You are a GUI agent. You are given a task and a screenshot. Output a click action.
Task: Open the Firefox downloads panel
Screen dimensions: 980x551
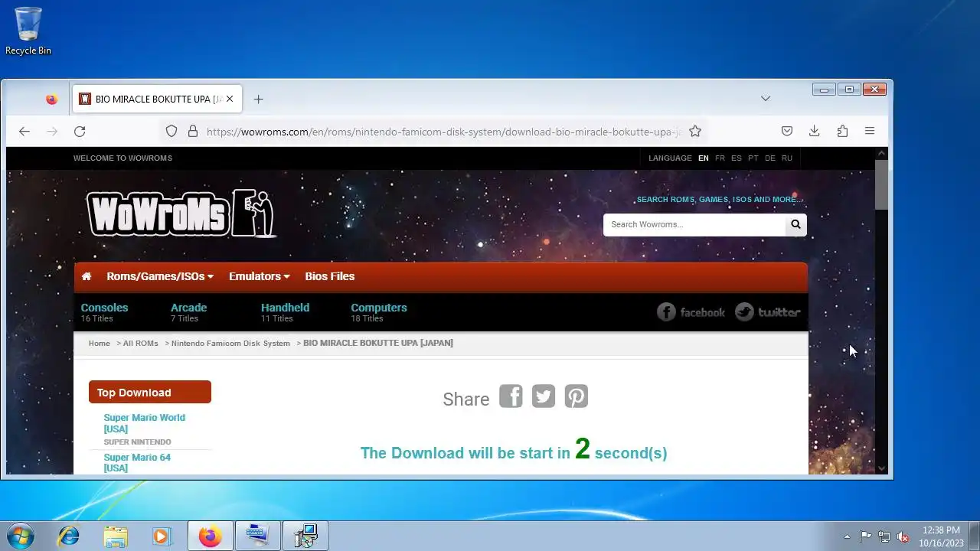point(815,132)
